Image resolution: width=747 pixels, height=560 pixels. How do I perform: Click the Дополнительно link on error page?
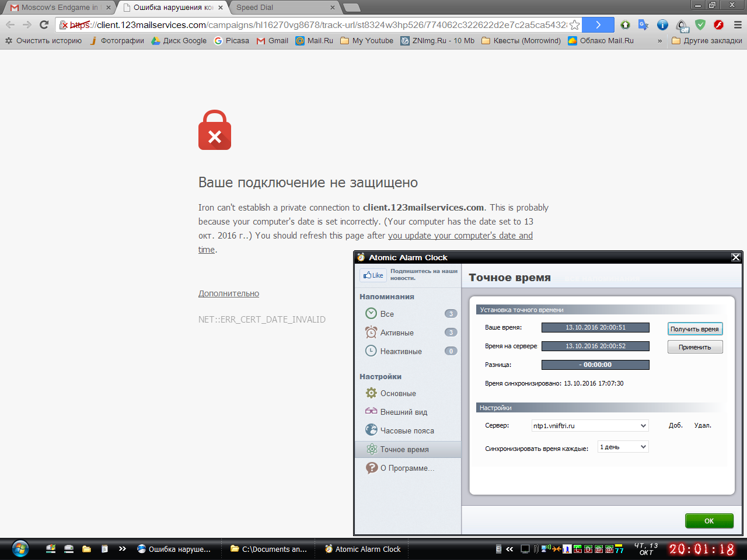(229, 293)
